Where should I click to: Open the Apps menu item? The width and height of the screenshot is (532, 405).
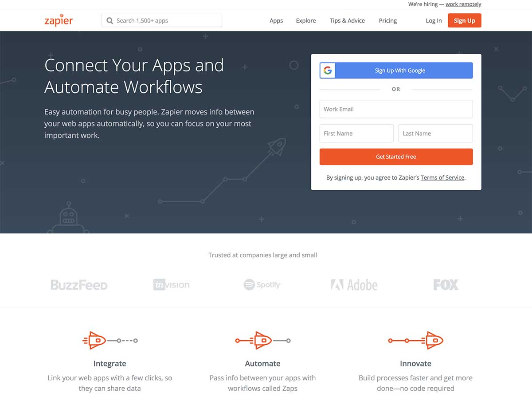coord(276,20)
